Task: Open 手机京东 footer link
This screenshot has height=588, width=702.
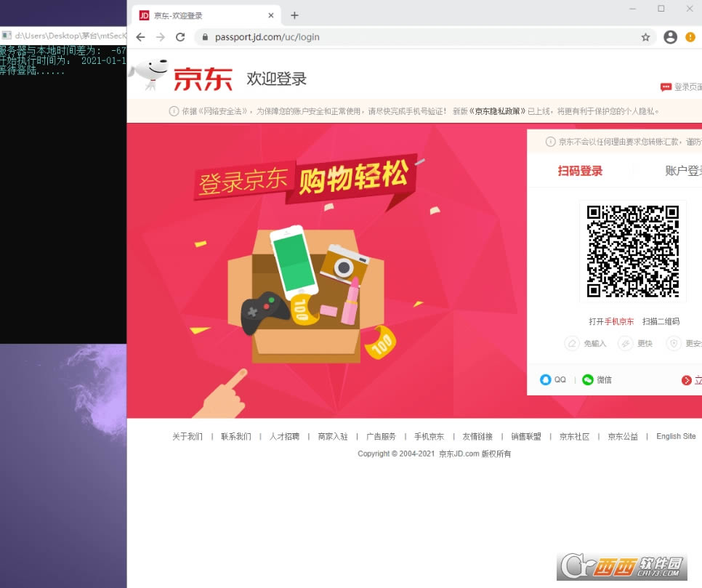Action: pyautogui.click(x=429, y=436)
